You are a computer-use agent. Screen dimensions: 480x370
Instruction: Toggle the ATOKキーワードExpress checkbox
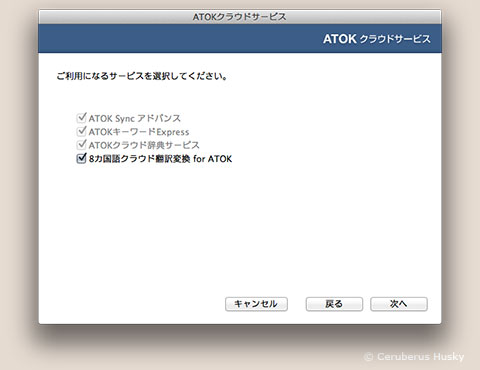tap(81, 131)
